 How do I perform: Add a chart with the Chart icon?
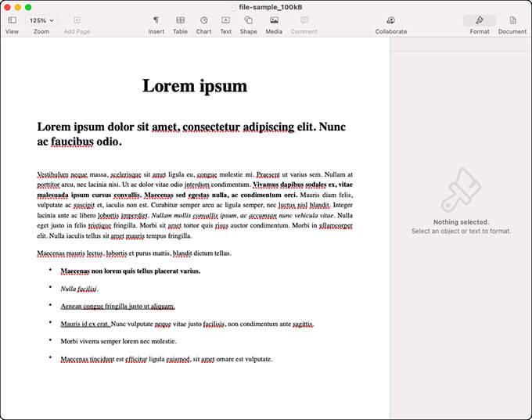pyautogui.click(x=203, y=20)
